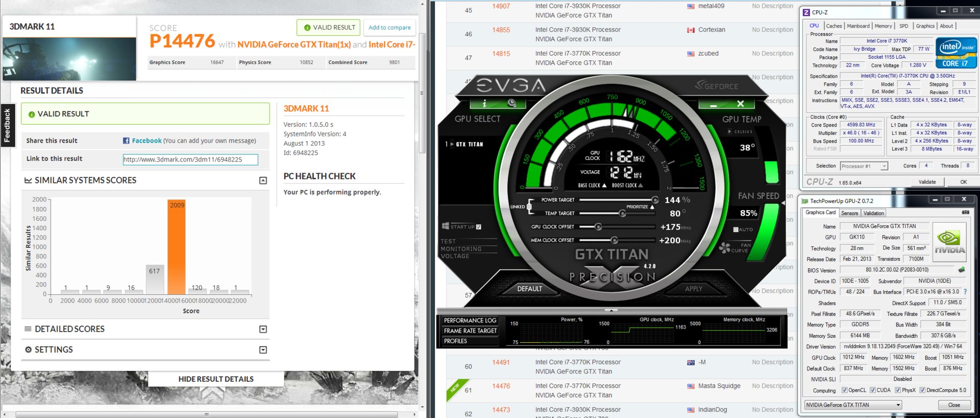Image resolution: width=980 pixels, height=418 pixels.
Task: Click the Add to compare button
Action: [389, 28]
